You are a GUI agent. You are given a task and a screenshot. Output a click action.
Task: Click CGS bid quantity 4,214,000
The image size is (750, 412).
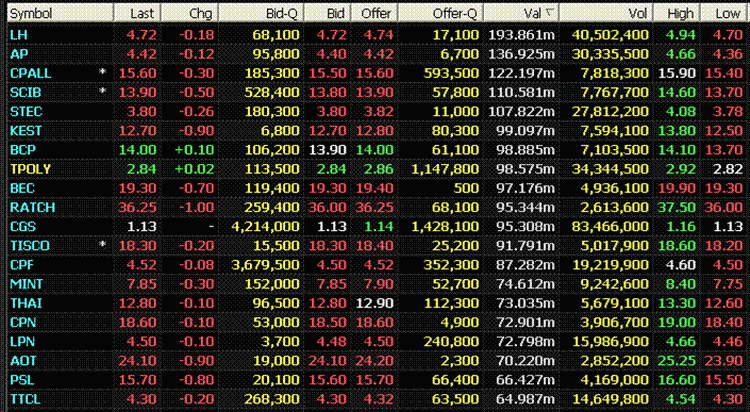(265, 226)
